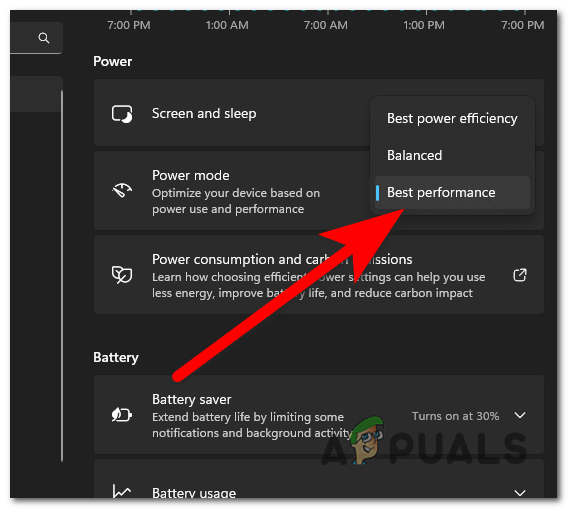Click the Battery section heading
The height and width of the screenshot is (509, 568).
point(116,358)
